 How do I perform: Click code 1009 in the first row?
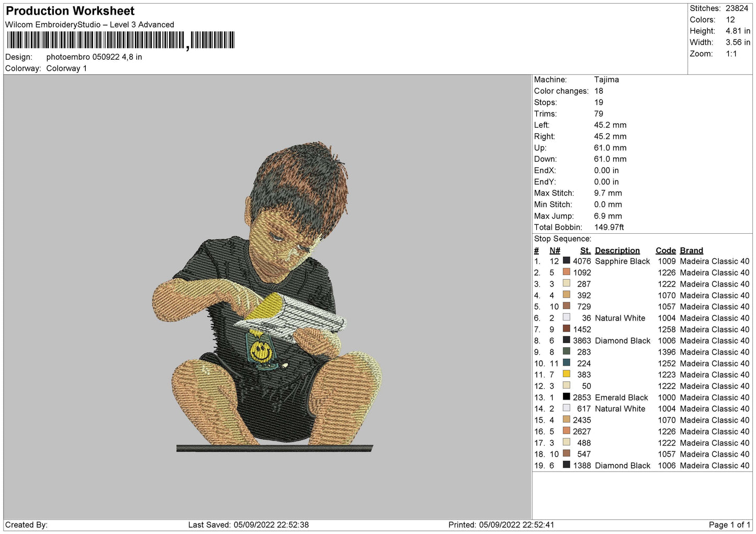click(667, 262)
